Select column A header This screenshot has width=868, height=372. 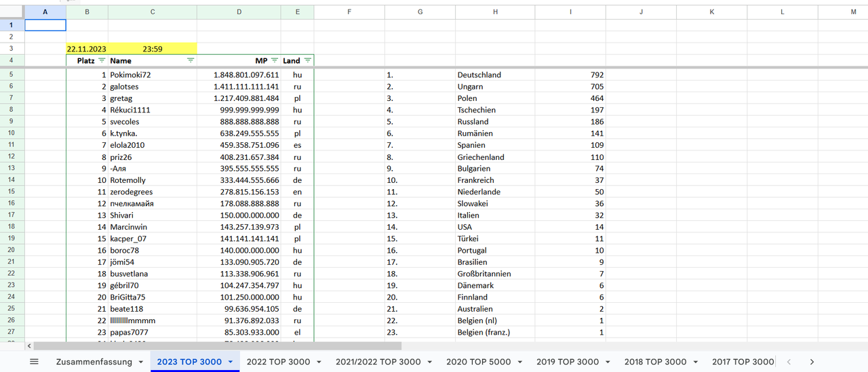[x=45, y=12]
